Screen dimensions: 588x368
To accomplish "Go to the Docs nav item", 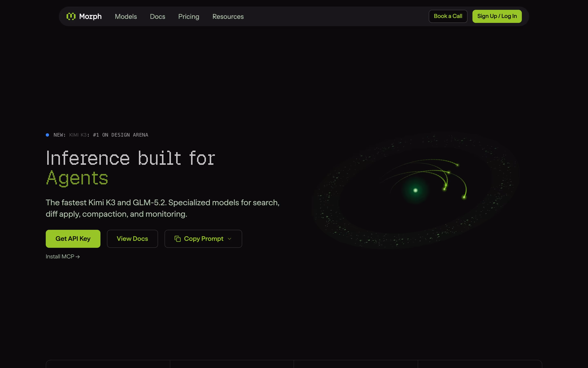I will tap(157, 17).
